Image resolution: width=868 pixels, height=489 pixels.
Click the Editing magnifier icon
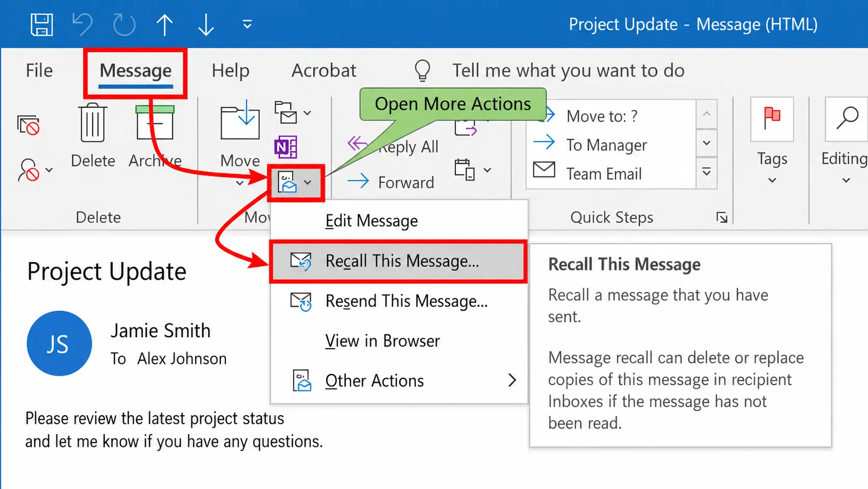(x=846, y=119)
